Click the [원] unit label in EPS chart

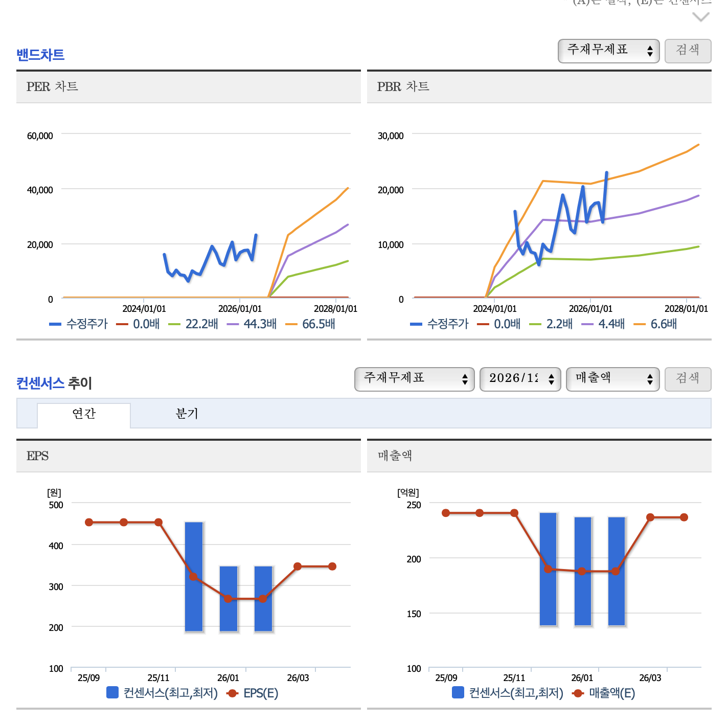(x=54, y=492)
